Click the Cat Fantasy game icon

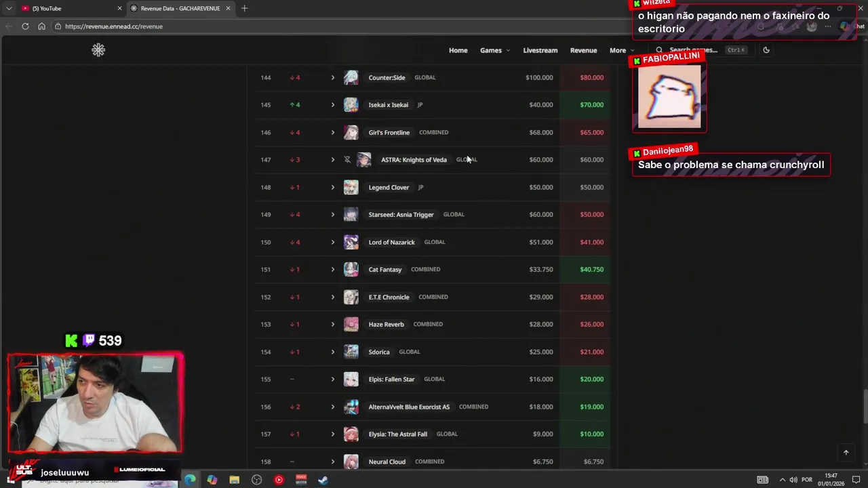coord(351,270)
